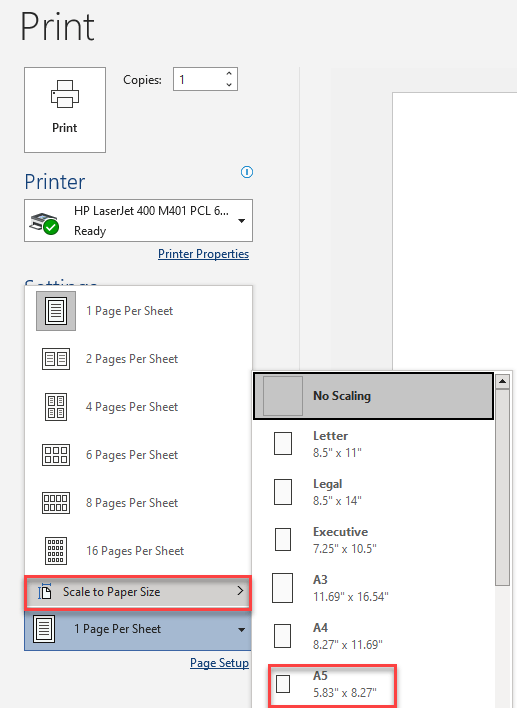Image resolution: width=517 pixels, height=708 pixels.
Task: Click the paper size list scrollbar thumb
Action: click(x=503, y=487)
